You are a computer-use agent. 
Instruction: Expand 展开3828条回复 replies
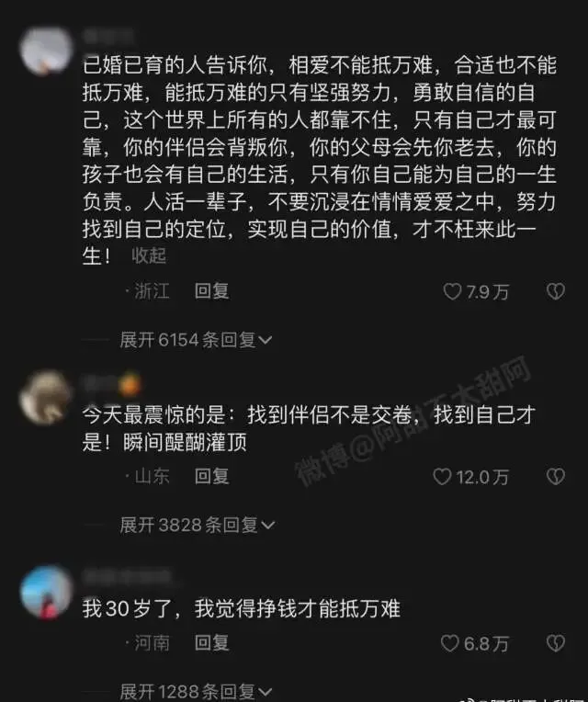[x=197, y=525]
